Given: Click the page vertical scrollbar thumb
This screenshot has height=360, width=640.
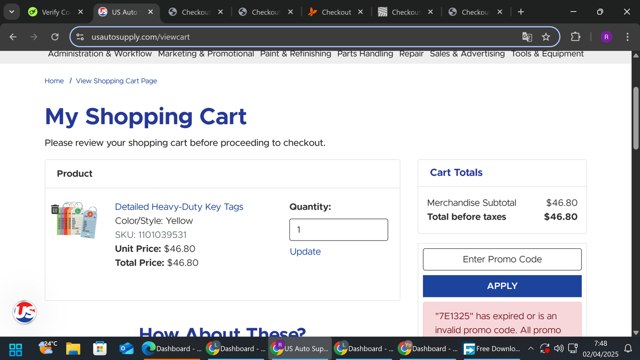Looking at the screenshot, I should [636, 118].
